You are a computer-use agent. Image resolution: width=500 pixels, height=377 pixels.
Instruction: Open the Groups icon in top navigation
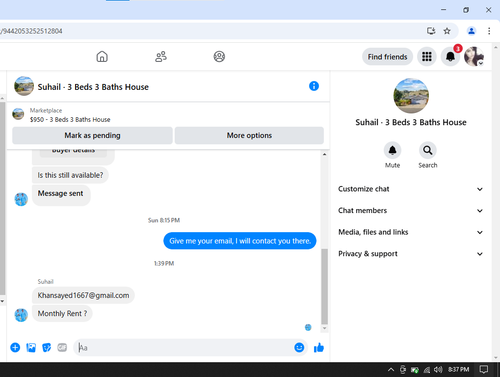point(219,57)
